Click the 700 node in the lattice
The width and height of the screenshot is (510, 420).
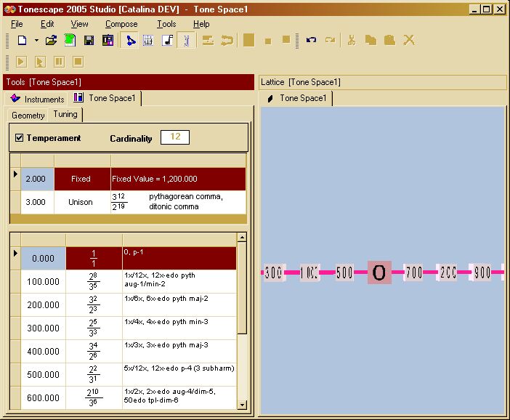click(x=414, y=272)
